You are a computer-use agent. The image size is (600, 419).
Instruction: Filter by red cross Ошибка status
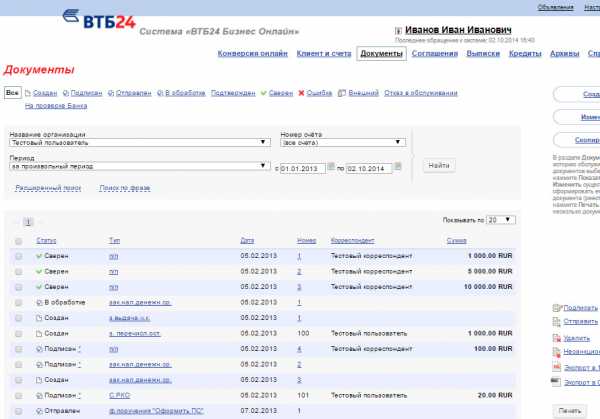[x=317, y=93]
